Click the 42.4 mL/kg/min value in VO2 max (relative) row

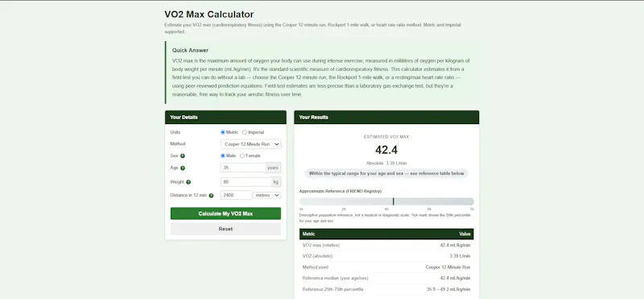455,245
